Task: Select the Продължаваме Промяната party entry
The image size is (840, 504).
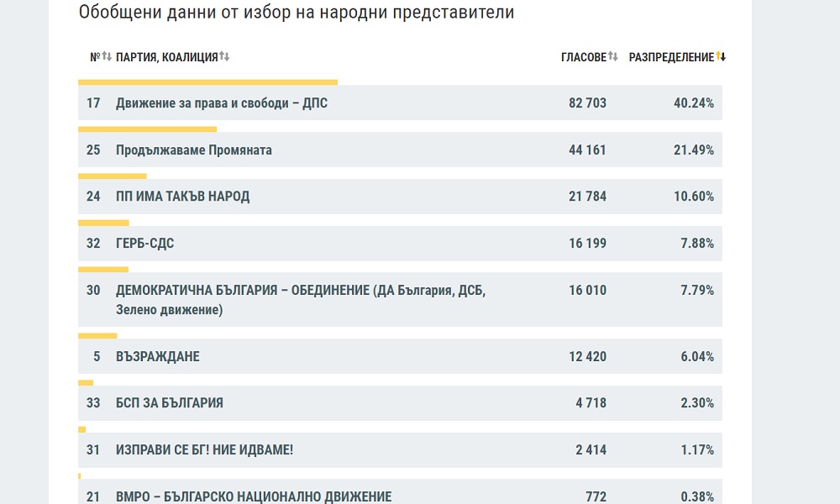Action: (x=193, y=150)
